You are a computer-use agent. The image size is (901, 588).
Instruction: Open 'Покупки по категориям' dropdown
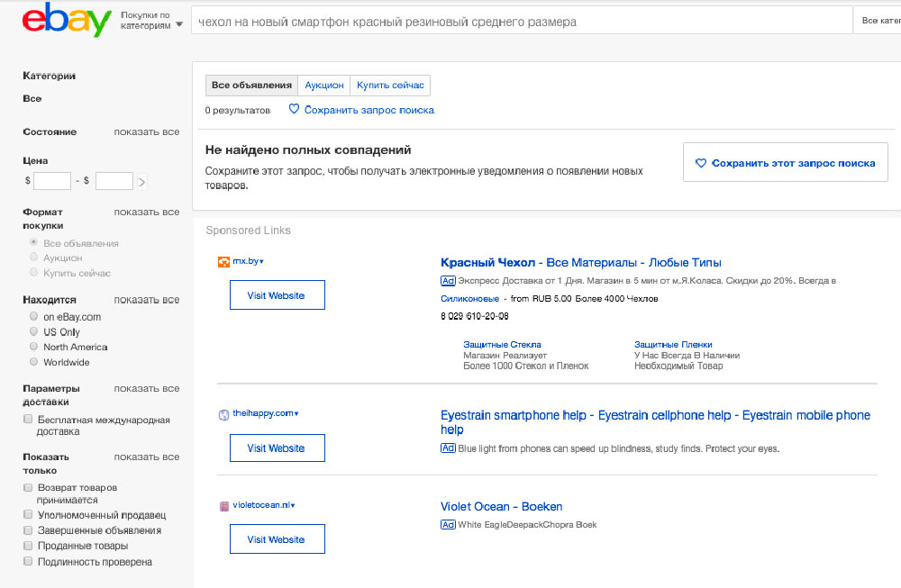[150, 22]
